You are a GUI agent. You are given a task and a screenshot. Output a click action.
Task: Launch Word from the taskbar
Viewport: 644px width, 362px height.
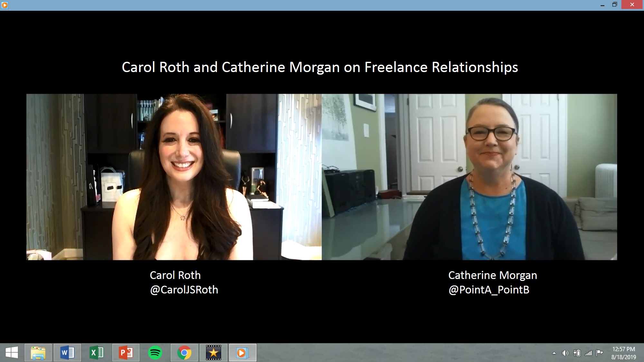(x=67, y=353)
